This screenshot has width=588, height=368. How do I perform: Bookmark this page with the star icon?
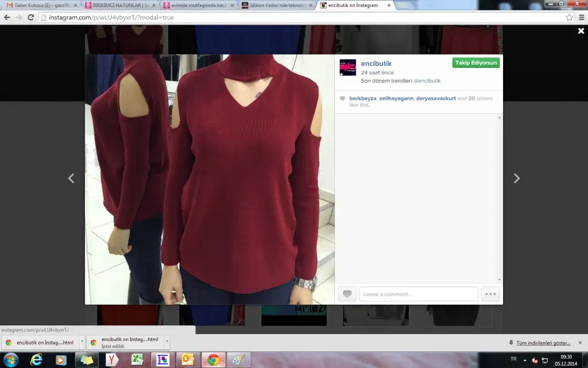click(569, 17)
